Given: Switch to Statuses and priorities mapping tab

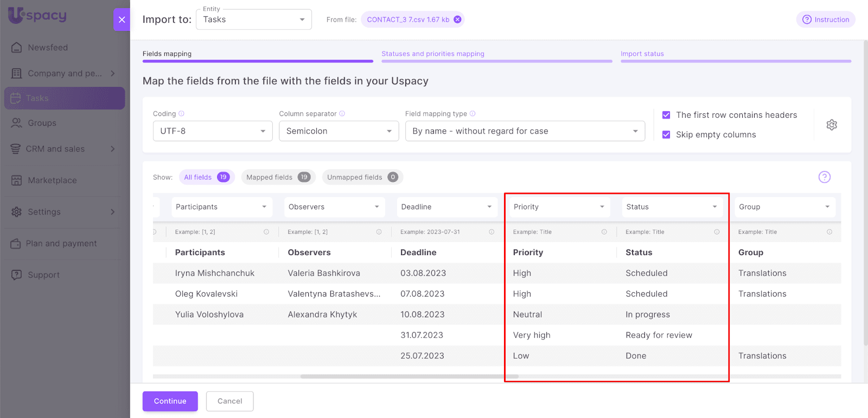Looking at the screenshot, I should [x=432, y=54].
